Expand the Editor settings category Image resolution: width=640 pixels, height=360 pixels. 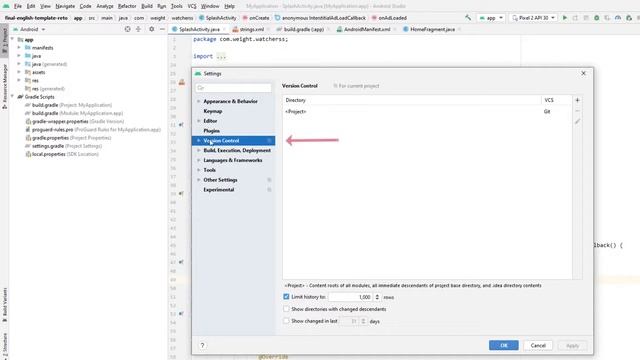(x=199, y=121)
